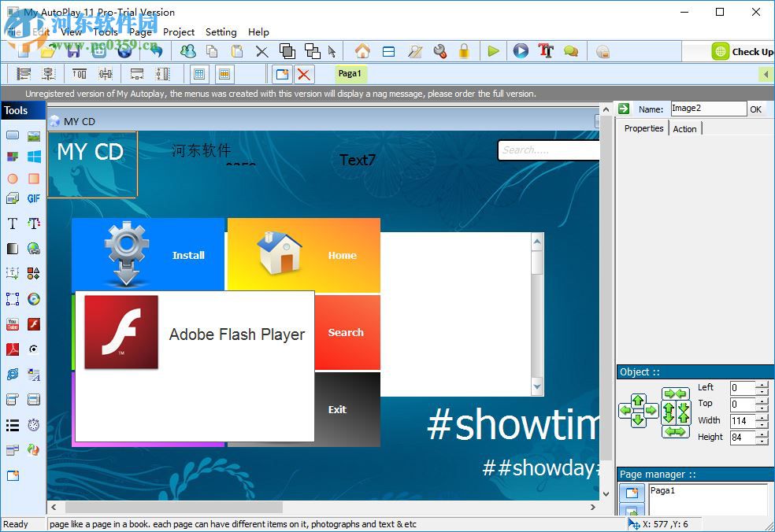Select the Flash object tool

click(x=34, y=324)
